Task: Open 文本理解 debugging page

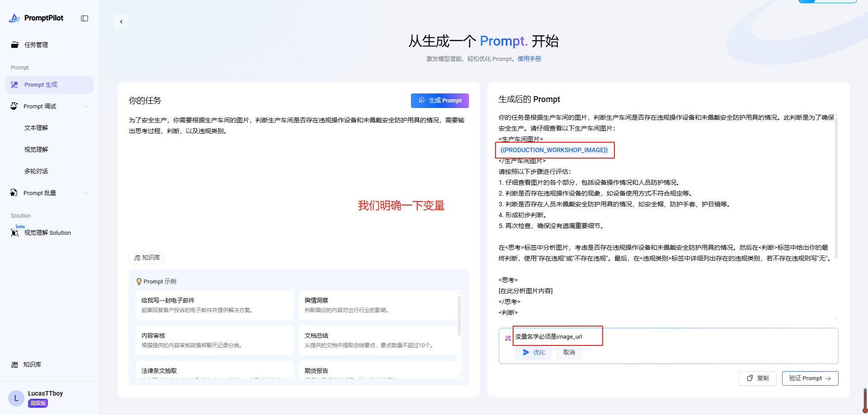Action: (x=36, y=128)
